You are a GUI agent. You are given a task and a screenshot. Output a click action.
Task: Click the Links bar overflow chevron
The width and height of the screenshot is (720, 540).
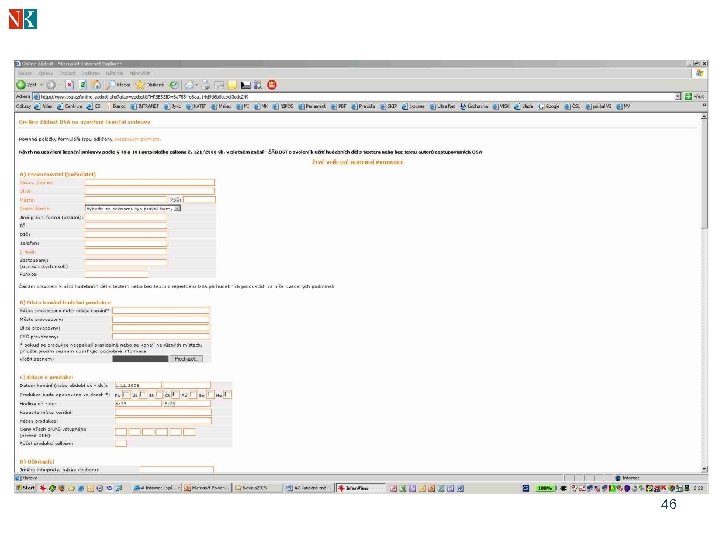click(704, 106)
